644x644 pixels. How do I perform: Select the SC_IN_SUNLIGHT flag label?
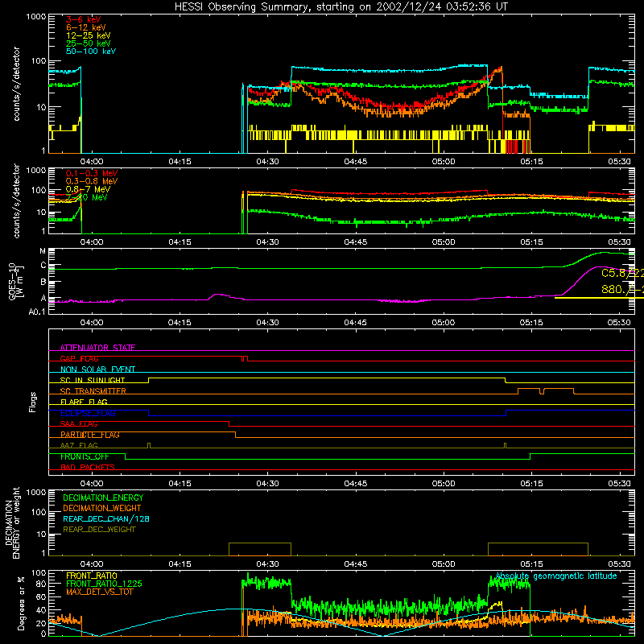click(93, 380)
